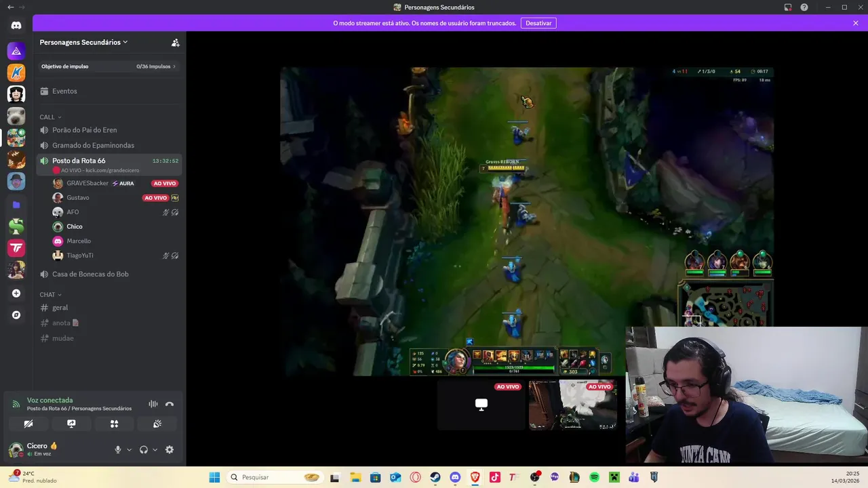The width and height of the screenshot is (868, 488).
Task: Add a server with plus icon
Action: 16,293
